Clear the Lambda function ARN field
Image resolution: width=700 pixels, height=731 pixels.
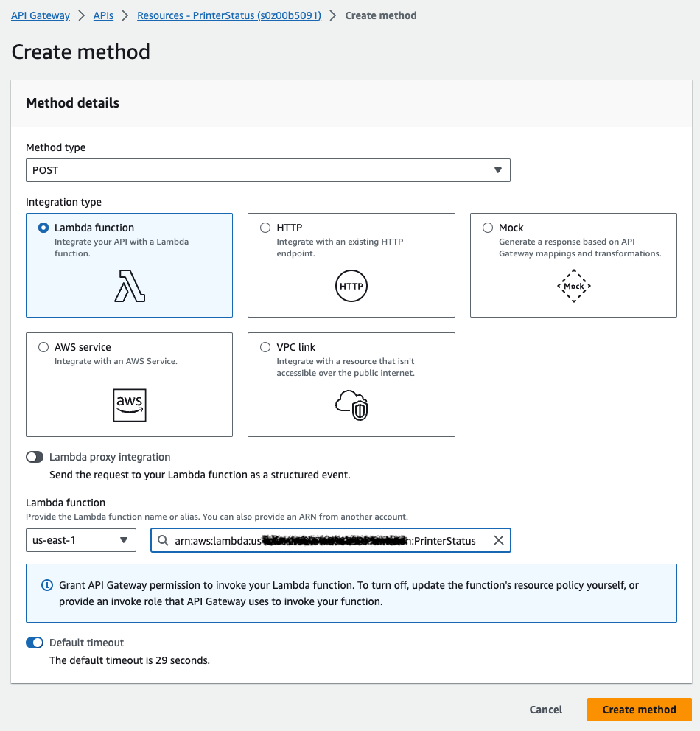(499, 541)
